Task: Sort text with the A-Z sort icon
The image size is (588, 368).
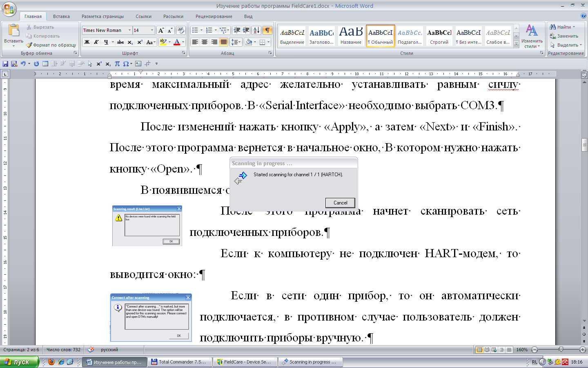Action: pos(256,30)
